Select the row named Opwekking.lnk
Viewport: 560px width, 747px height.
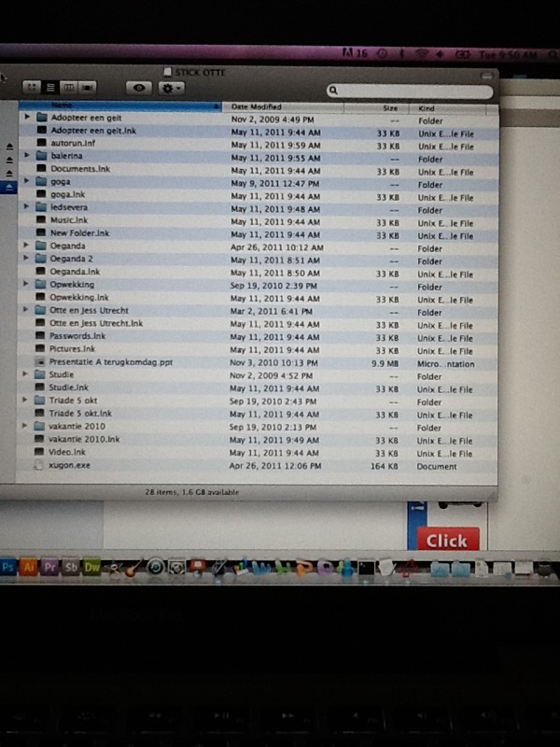(258, 298)
